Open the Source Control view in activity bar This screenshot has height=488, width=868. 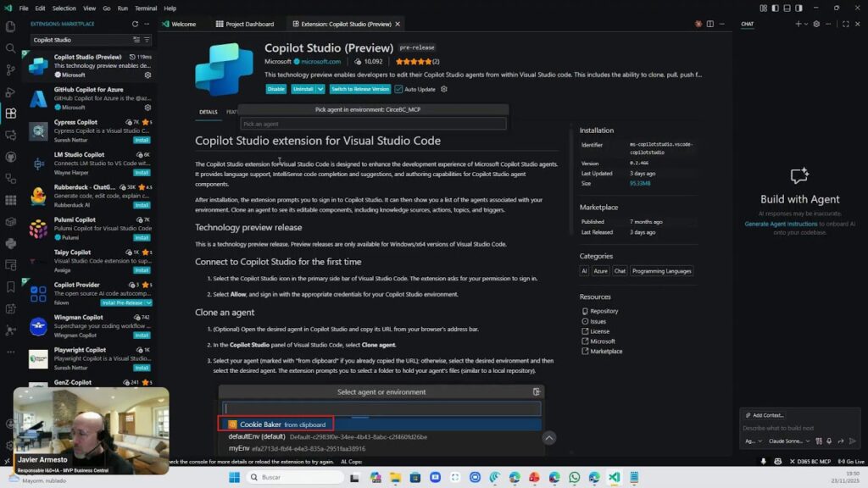pos(10,69)
